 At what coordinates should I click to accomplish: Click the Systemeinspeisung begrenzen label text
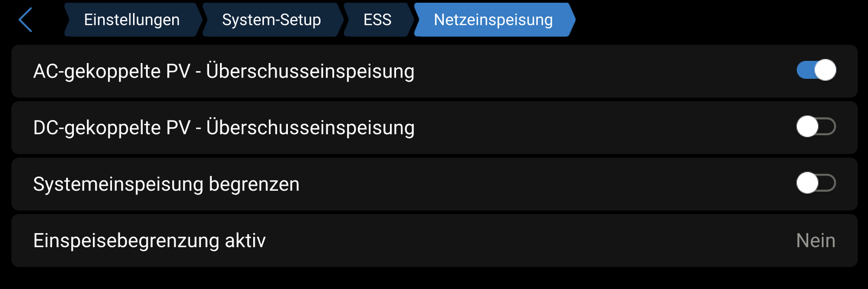(x=166, y=184)
